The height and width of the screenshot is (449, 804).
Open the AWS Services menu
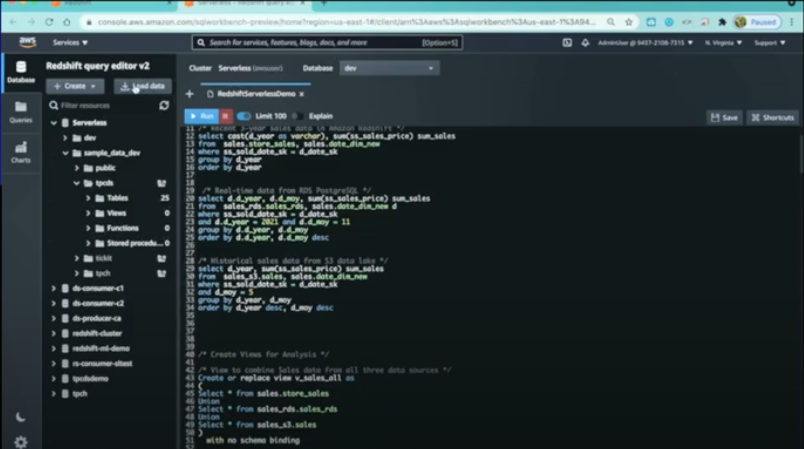(x=70, y=43)
